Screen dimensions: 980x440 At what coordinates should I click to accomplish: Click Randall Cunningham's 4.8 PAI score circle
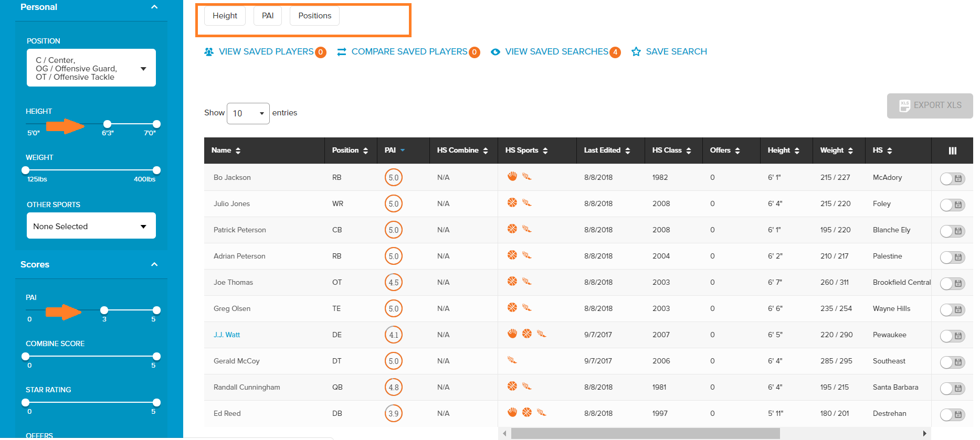[394, 387]
